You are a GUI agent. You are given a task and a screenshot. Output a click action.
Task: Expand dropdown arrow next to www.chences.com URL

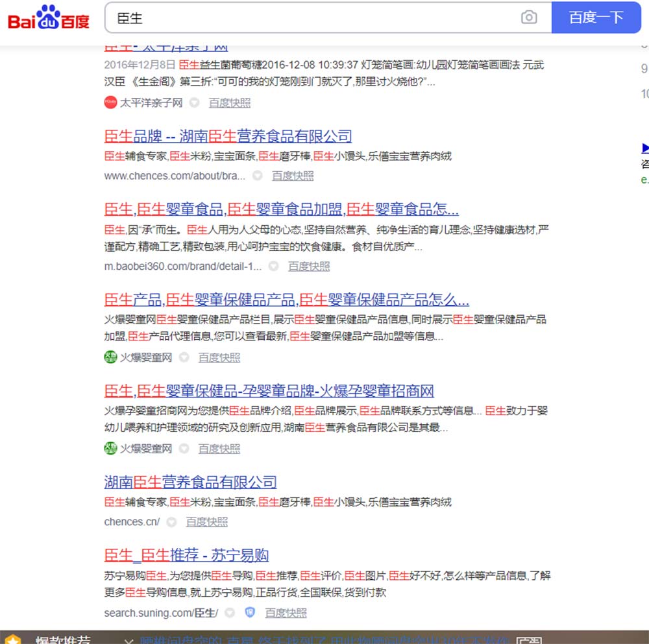pos(258,176)
